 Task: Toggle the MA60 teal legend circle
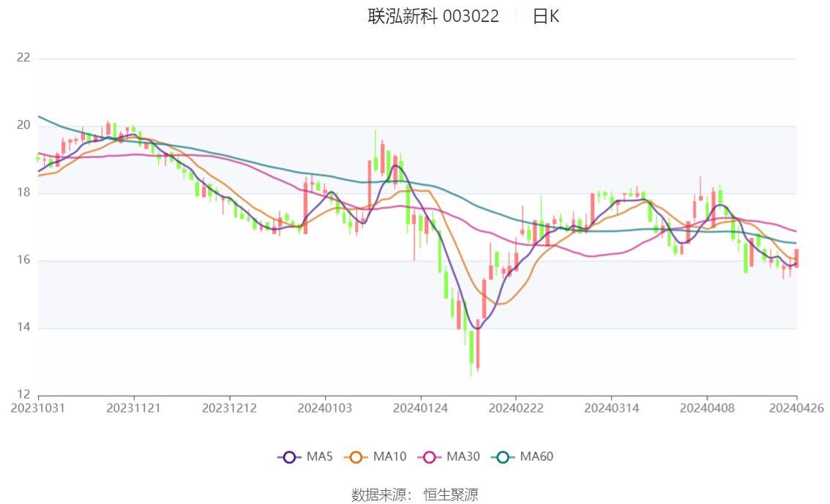(503, 457)
